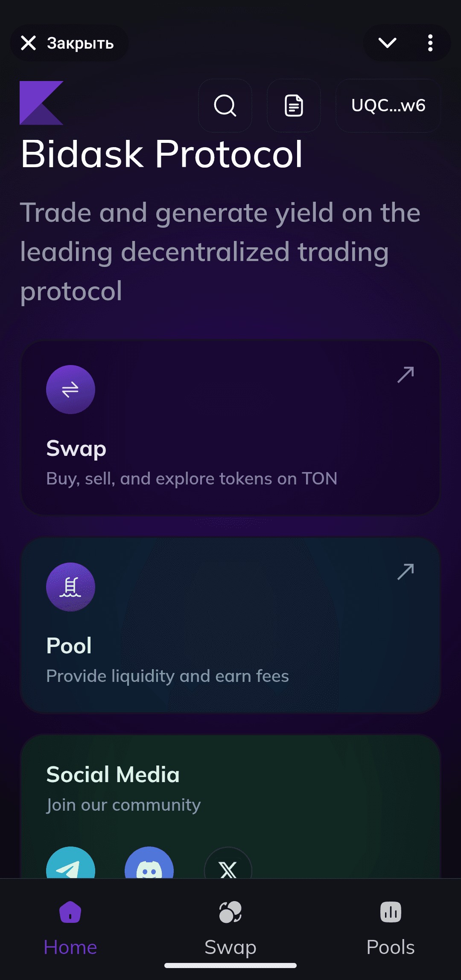
Task: Open the three-dot more options menu
Action: [430, 43]
